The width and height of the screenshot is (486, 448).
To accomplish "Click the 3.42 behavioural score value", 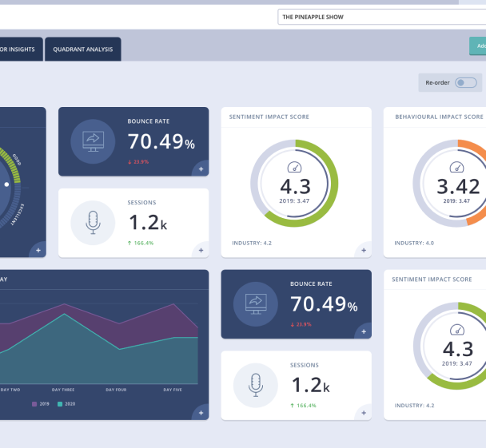I will click(x=458, y=187).
